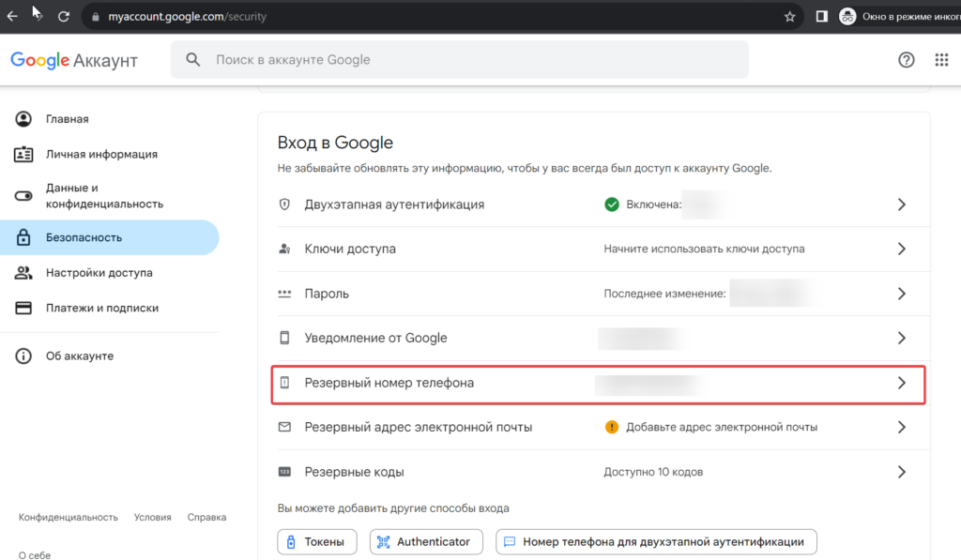
Task: Open the Главная menu item
Action: pyautogui.click(x=109, y=119)
